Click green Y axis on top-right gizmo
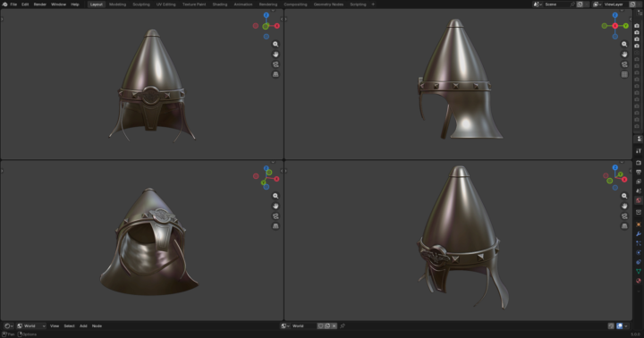The height and width of the screenshot is (338, 644). point(625,26)
